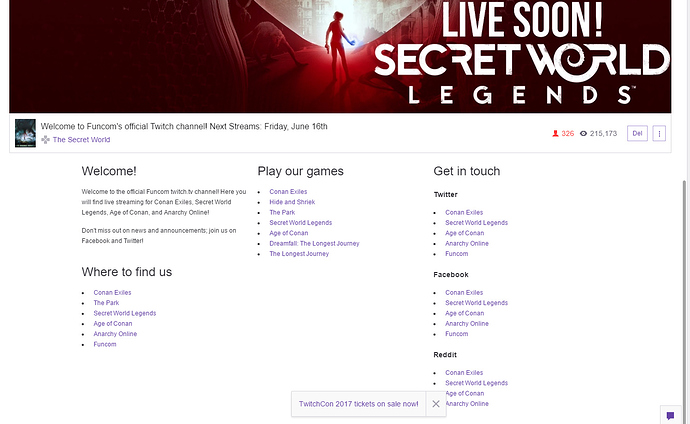This screenshot has height=424, width=690.
Task: Open Conan Exiles Facebook link
Action: 464,292
